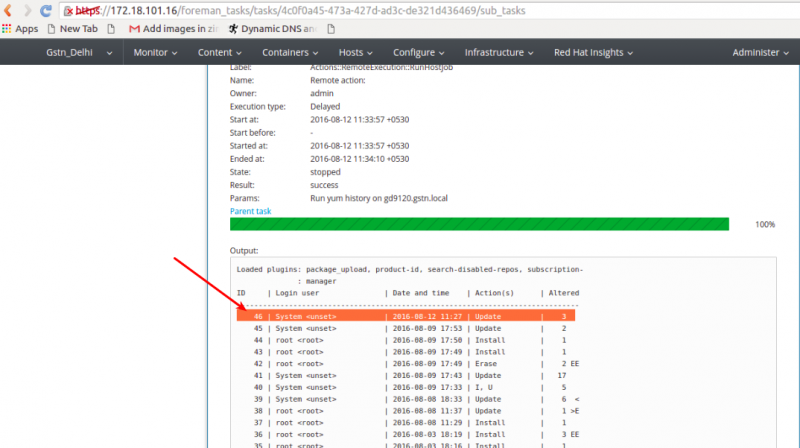The image size is (800, 448).
Task: Expand the Gstn_Delhi organization dropdown
Action: coord(79,53)
